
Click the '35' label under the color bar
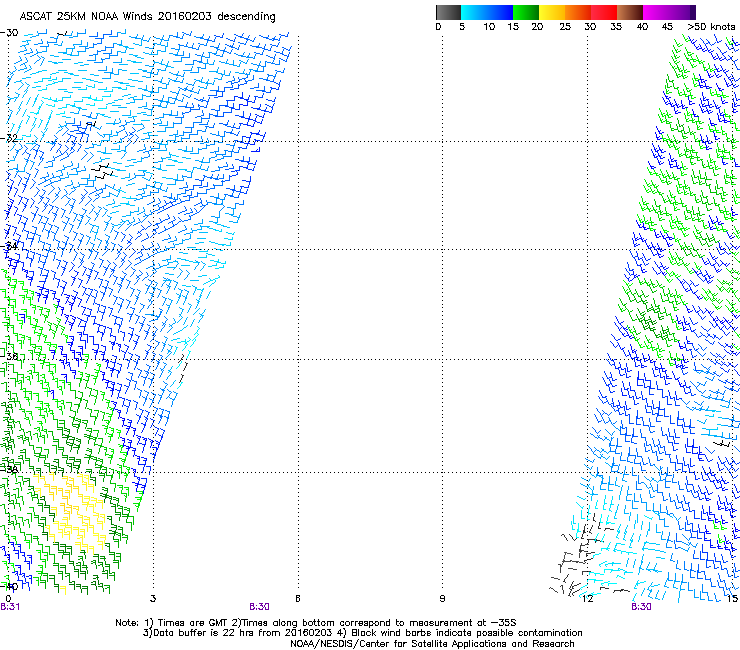tap(616, 26)
